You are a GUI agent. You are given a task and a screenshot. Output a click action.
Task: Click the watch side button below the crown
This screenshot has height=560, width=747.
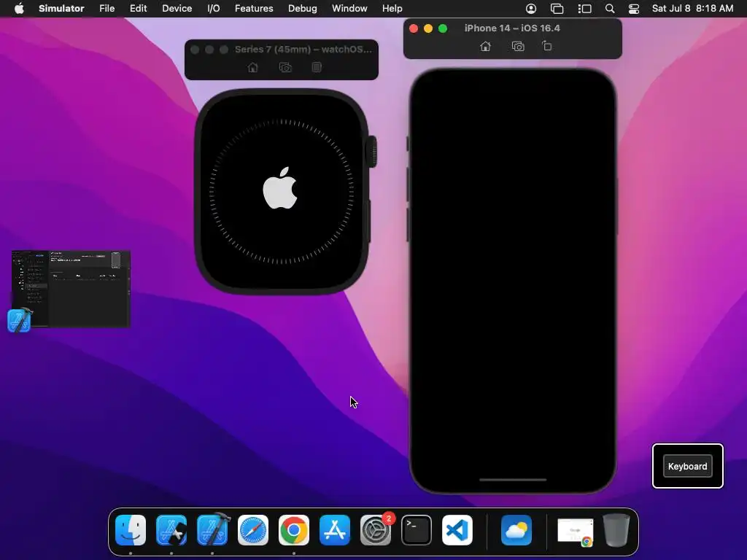(x=368, y=222)
